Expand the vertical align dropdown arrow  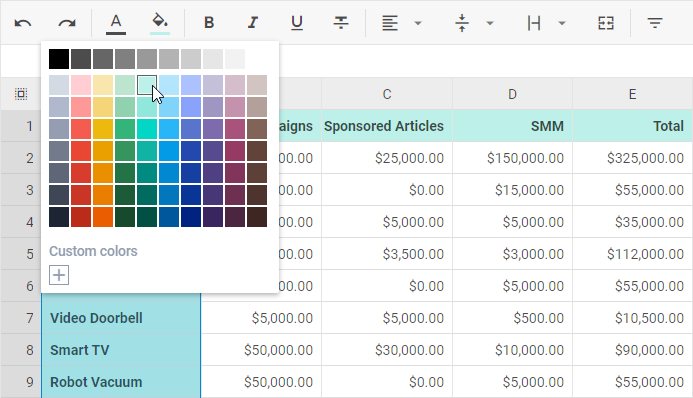[490, 23]
